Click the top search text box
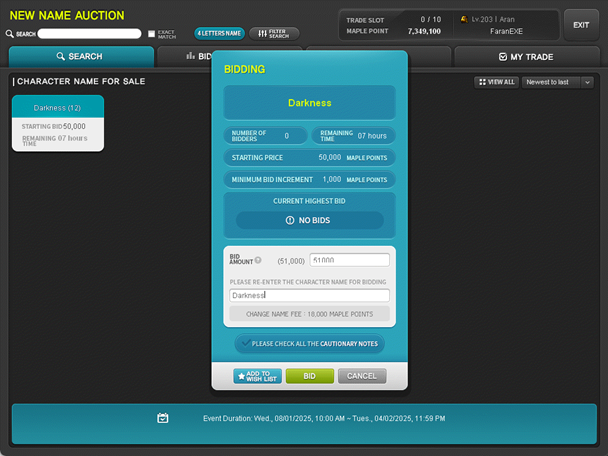 (90, 34)
